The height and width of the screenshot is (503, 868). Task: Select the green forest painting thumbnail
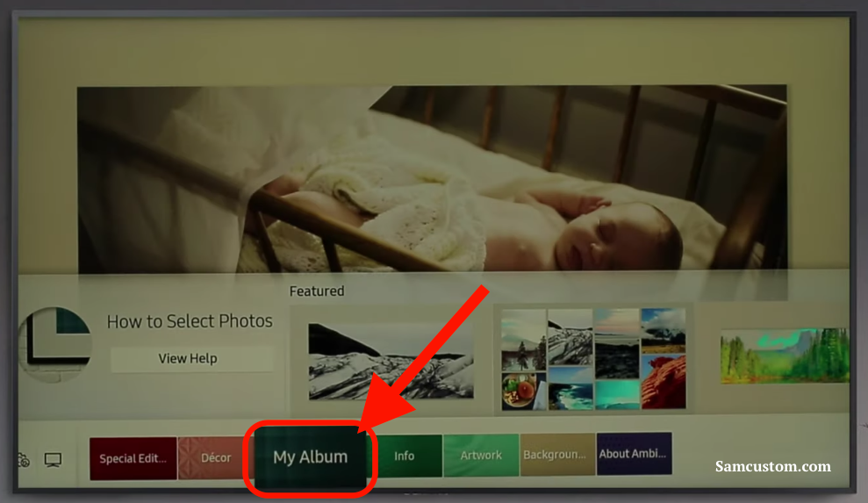click(785, 356)
